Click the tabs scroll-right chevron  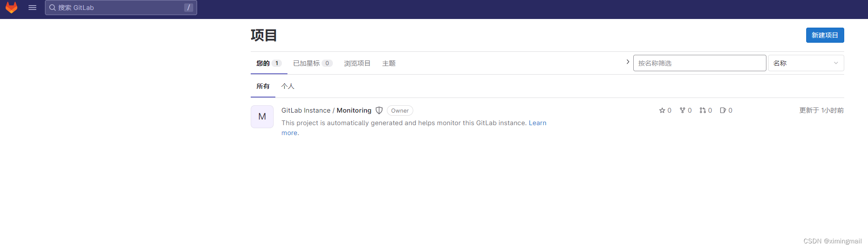click(x=628, y=62)
